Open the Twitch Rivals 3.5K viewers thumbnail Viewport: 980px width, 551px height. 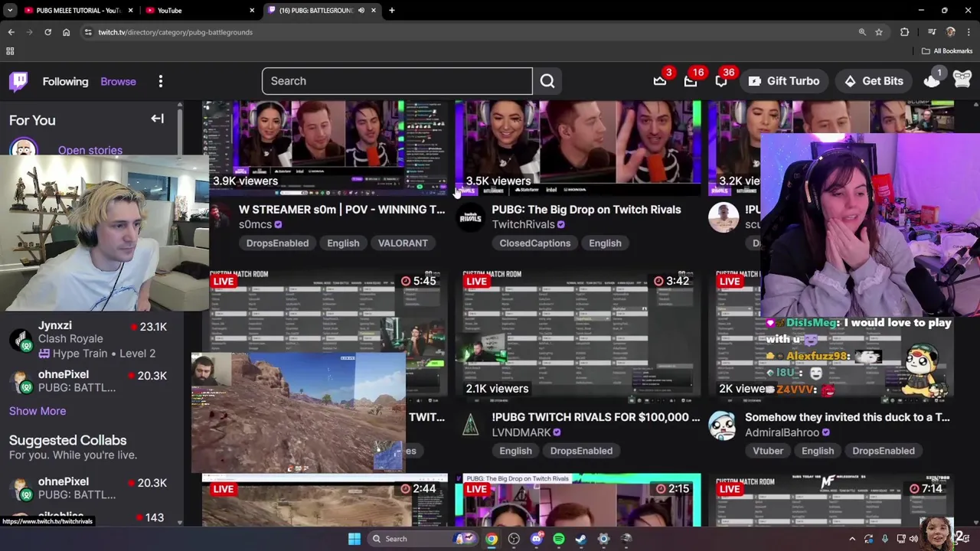coord(578,148)
